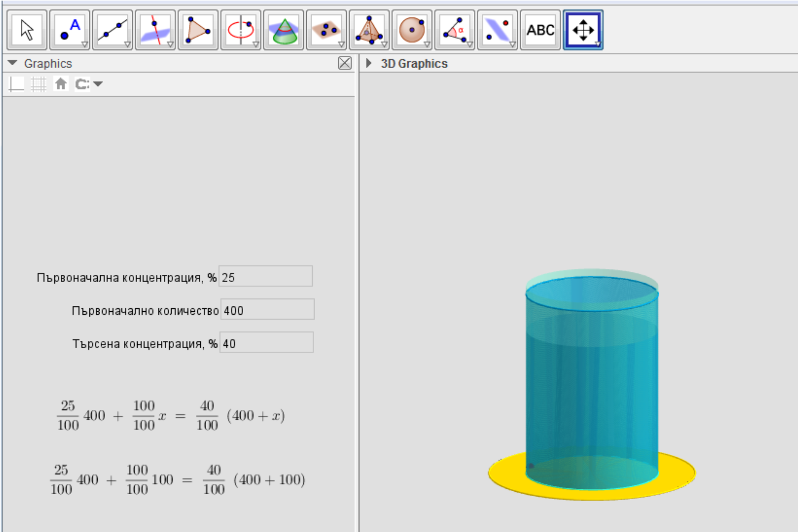
Task: Select the Angle tool
Action: (x=455, y=30)
